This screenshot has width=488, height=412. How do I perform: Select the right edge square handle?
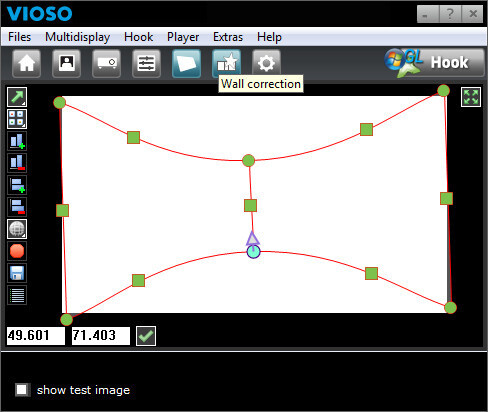click(446, 198)
